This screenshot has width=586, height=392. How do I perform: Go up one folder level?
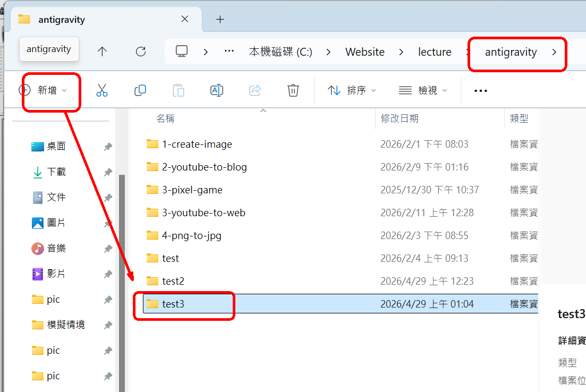[x=102, y=52]
